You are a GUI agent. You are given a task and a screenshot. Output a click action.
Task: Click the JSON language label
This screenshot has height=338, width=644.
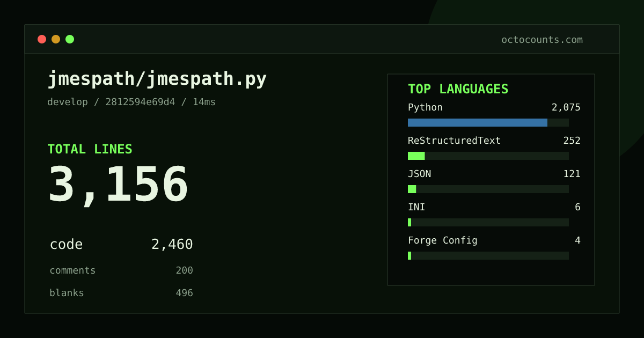[419, 174]
